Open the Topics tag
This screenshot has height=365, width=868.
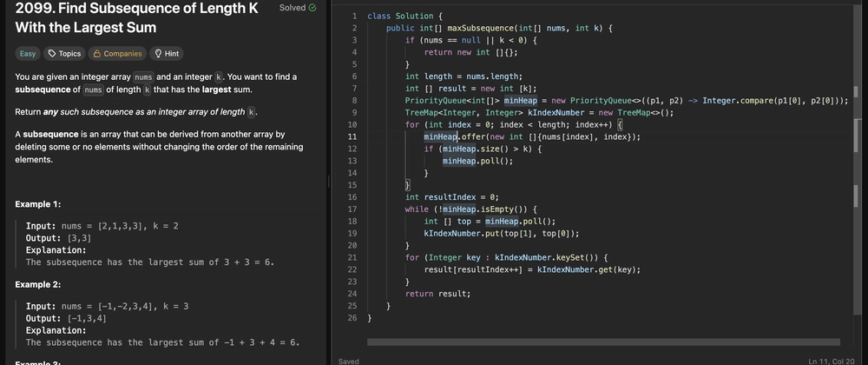(64, 54)
